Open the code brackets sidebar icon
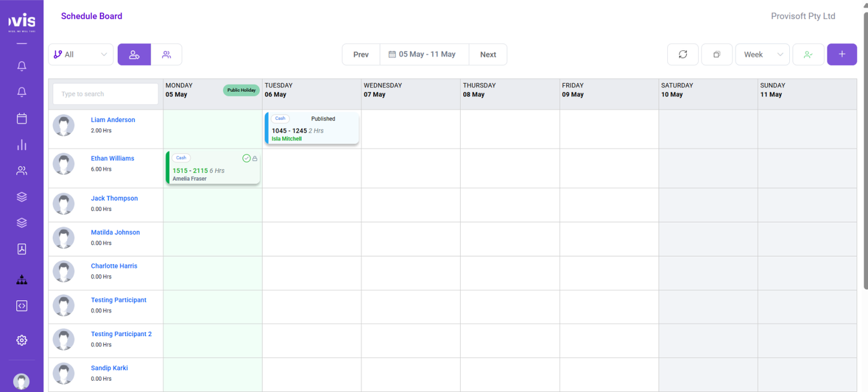Screen dimensions: 868x392 coord(22,306)
